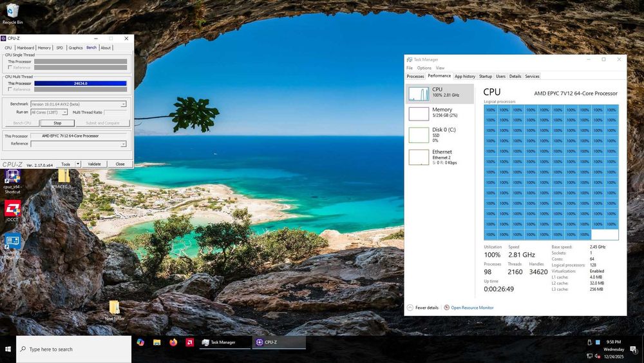Screen dimensions: 644x363
Task: Open File Explorer from the taskbar
Action: pyautogui.click(x=157, y=342)
